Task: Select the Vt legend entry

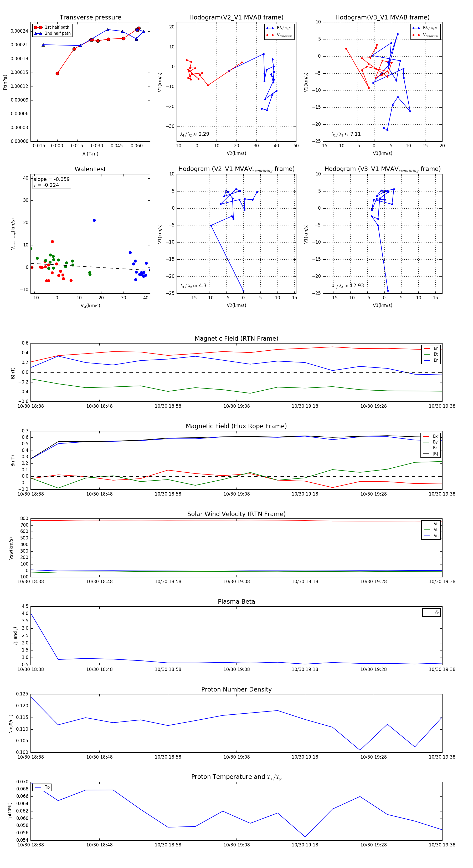Action: (431, 530)
